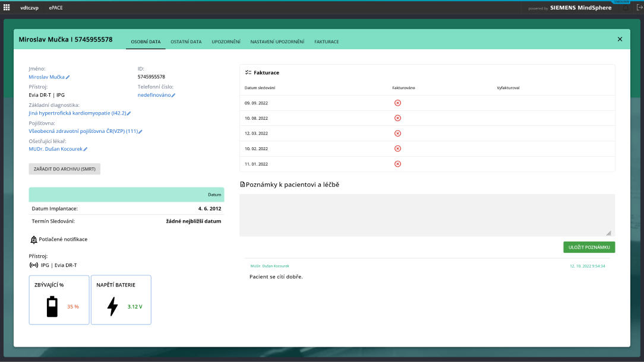Toggle invoiced status for 09. 09. 2022
The width and height of the screenshot is (644, 362).
(397, 103)
